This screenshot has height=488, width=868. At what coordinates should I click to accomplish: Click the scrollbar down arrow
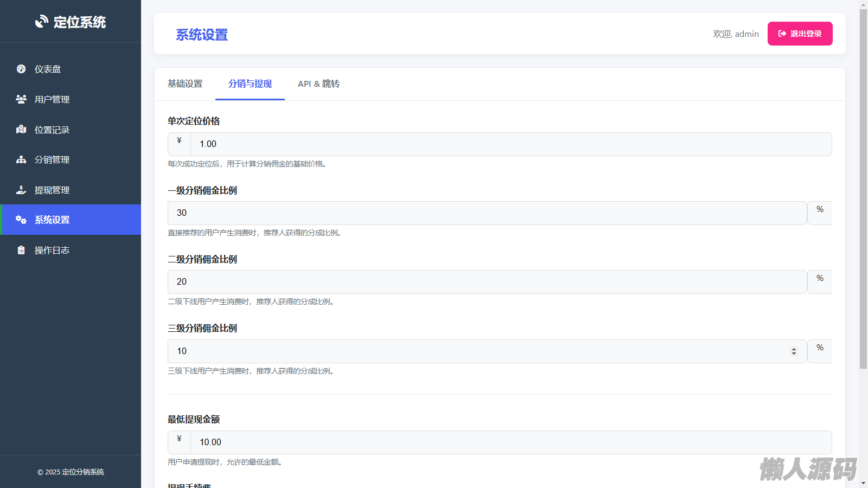[863, 483]
